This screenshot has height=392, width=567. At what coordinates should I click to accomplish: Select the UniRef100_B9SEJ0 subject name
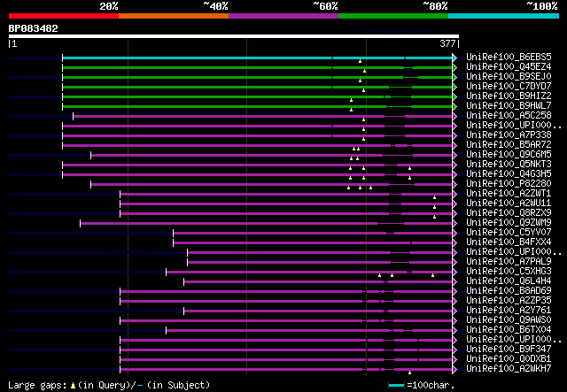coord(509,77)
